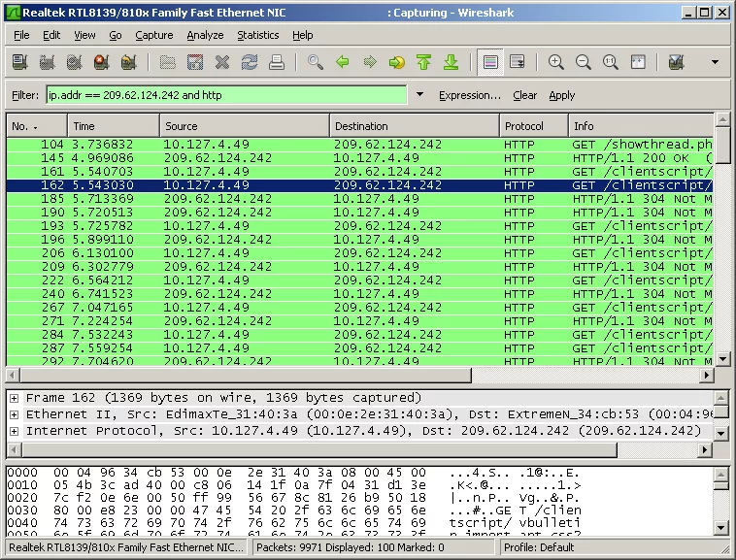Expand the Internet Protocol tree node
736x560 pixels.
pos(15,431)
